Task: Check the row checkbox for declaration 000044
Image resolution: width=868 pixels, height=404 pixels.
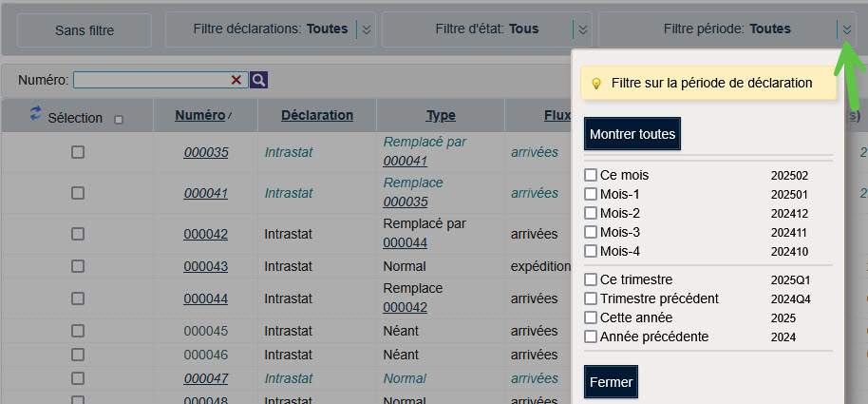Action: [78, 298]
